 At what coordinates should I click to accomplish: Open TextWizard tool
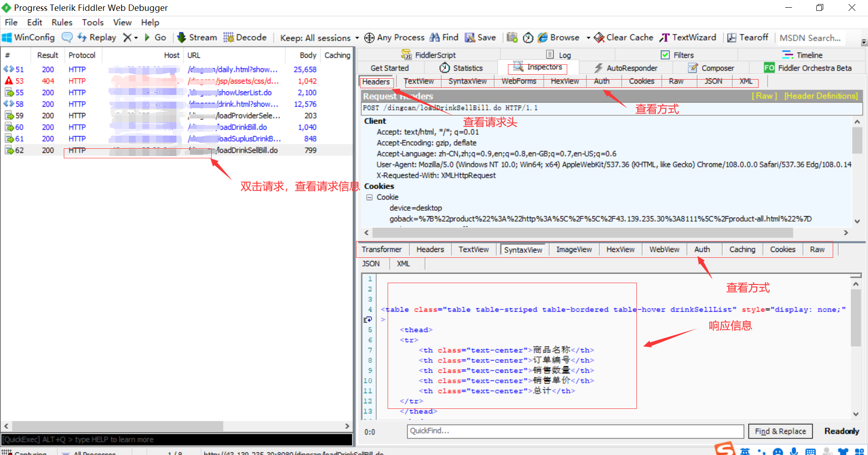688,38
